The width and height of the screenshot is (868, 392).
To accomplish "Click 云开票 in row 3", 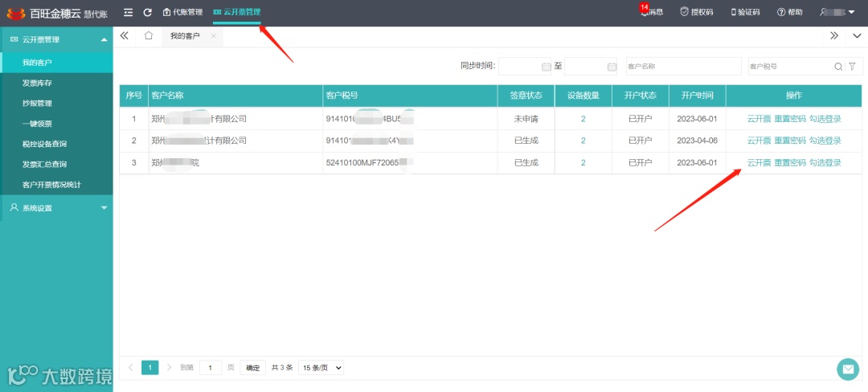I will [x=759, y=162].
